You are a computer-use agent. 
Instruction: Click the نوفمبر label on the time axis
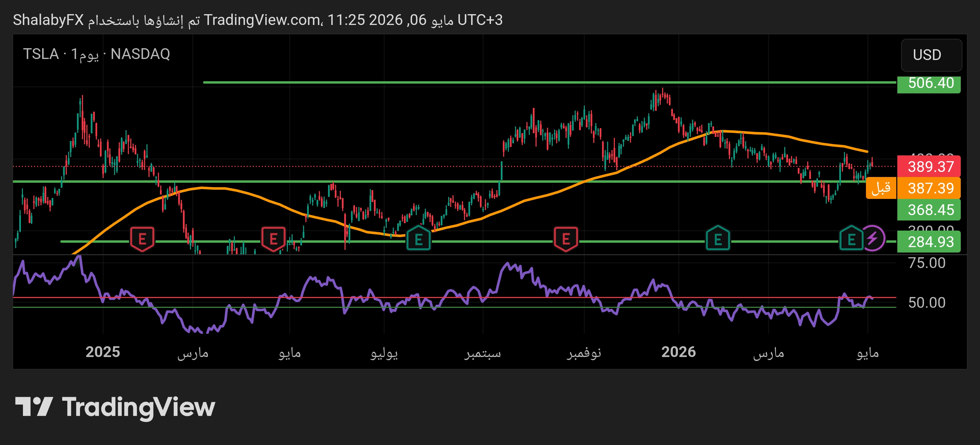tap(583, 353)
